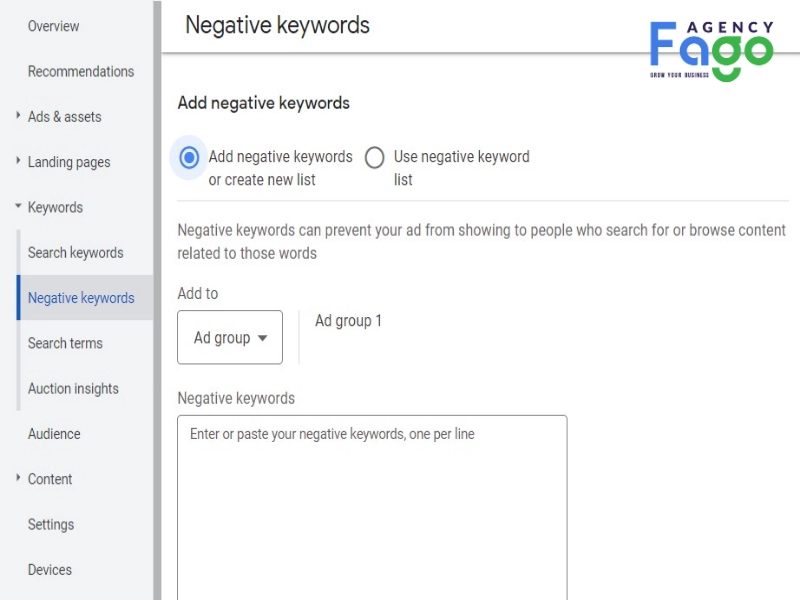Image resolution: width=800 pixels, height=600 pixels.
Task: Expand the Ads & assets section arrow
Action: [x=18, y=116]
